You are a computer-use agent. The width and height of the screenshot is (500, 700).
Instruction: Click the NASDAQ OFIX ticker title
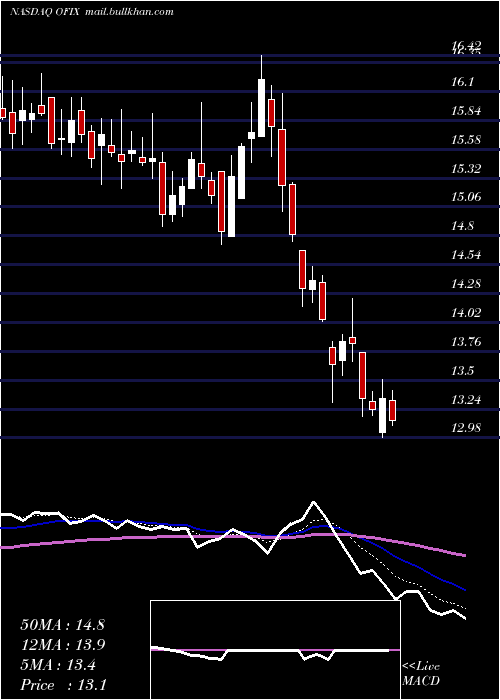[45, 12]
